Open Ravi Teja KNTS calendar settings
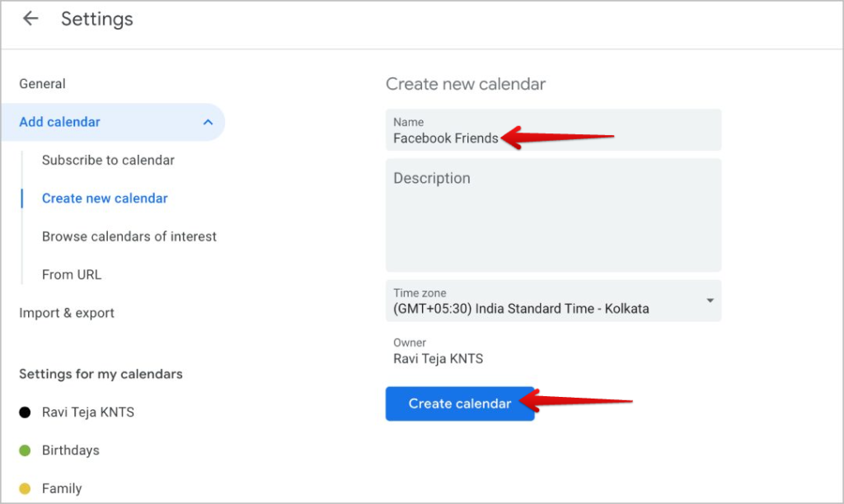The height and width of the screenshot is (504, 844). click(88, 413)
